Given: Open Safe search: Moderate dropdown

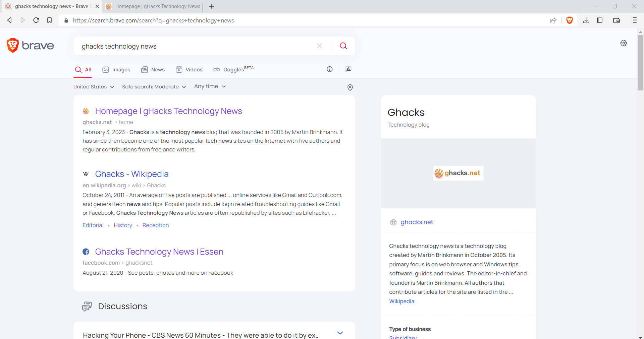Looking at the screenshot, I should click(154, 87).
